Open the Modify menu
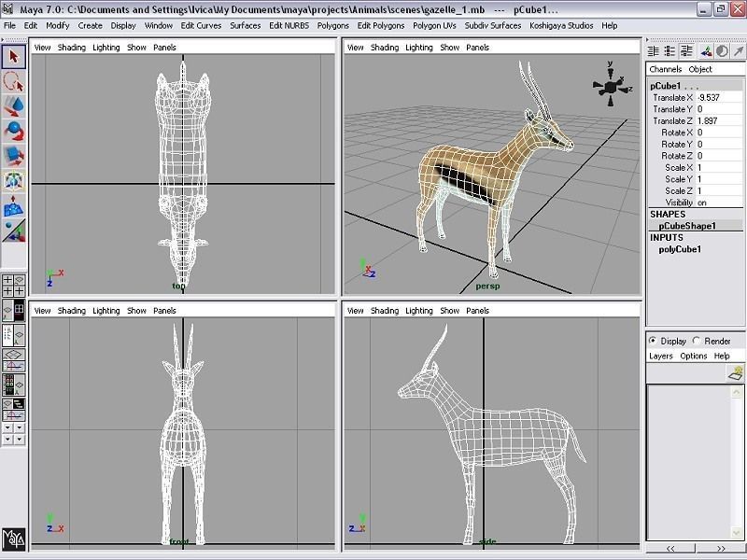747x560 pixels. (58, 26)
